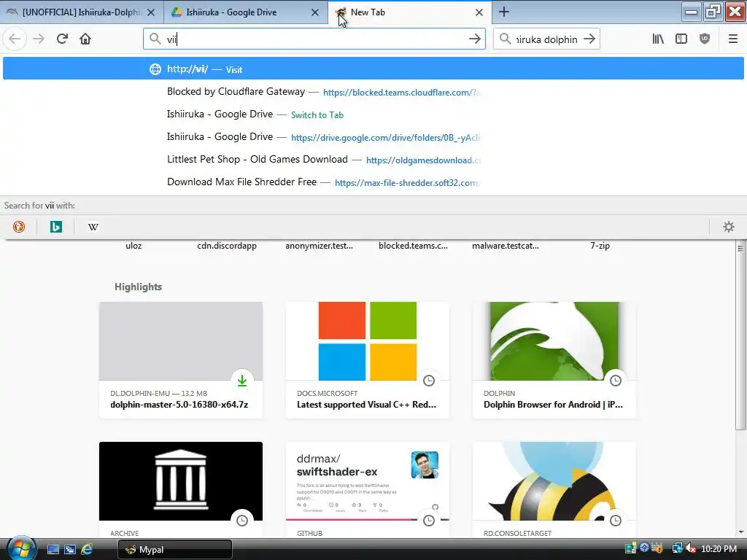Open the Windows Start orb

click(x=21, y=548)
